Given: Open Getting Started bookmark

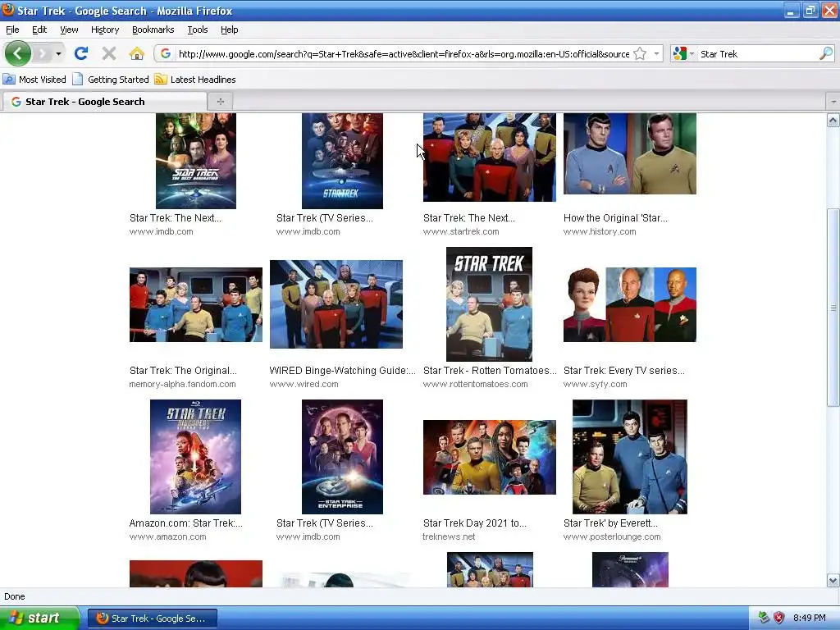Looking at the screenshot, I should [111, 80].
